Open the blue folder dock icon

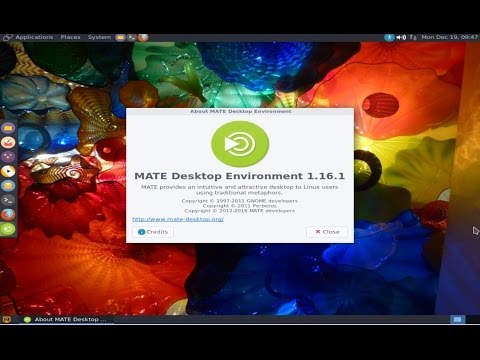8,185
